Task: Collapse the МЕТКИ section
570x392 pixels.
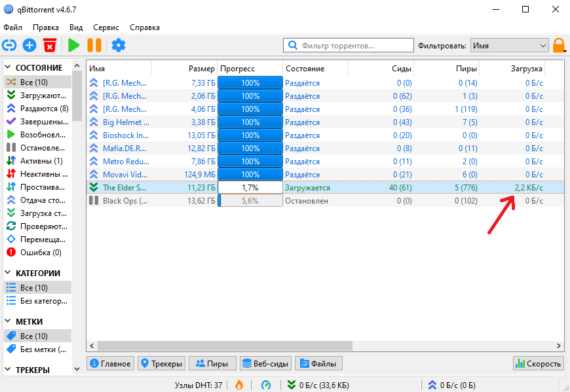Action: (x=8, y=321)
